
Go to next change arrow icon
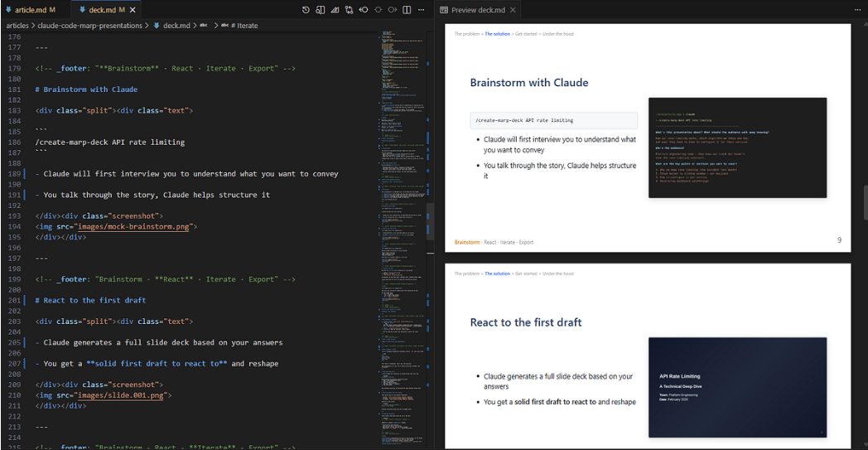[x=392, y=10]
